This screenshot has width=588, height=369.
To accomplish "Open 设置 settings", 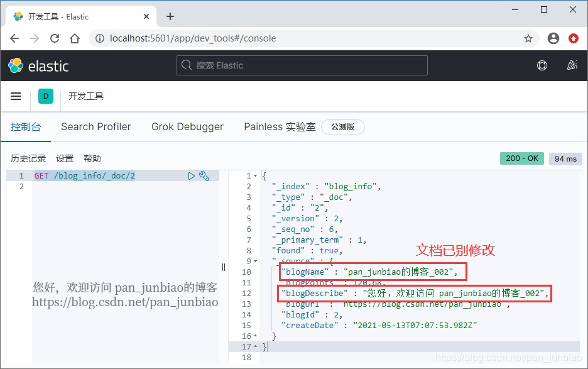I will (x=65, y=158).
